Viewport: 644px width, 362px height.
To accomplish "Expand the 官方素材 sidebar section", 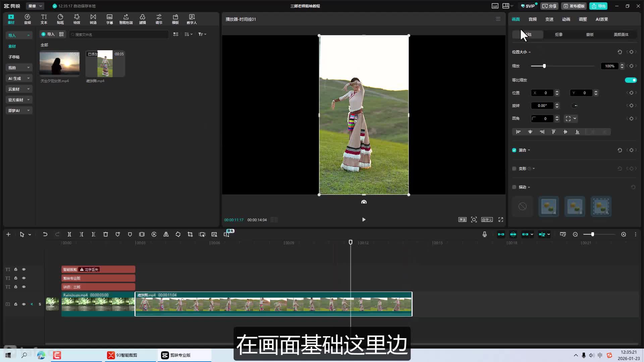I will (19, 100).
